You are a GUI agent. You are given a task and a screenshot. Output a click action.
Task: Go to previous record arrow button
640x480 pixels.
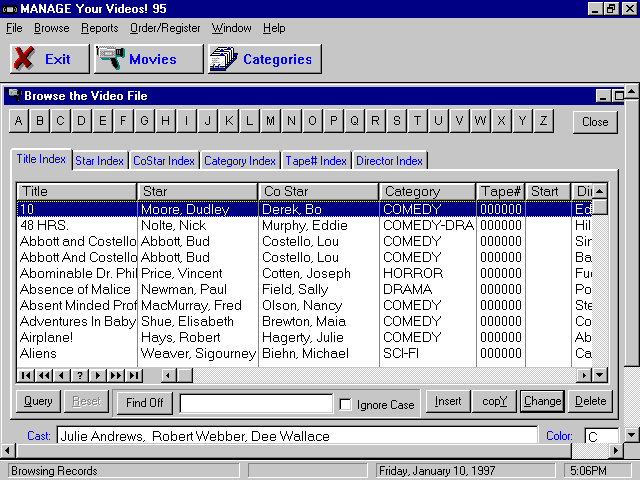[62, 375]
